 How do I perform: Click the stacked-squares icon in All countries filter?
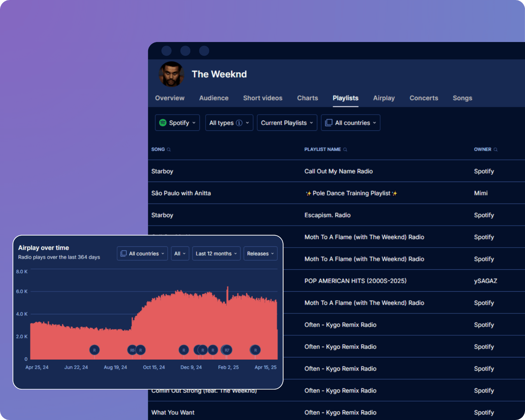point(329,122)
